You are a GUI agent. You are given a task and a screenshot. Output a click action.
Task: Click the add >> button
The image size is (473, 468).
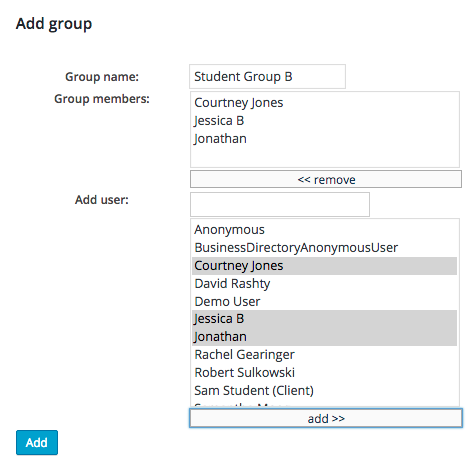[x=326, y=418]
